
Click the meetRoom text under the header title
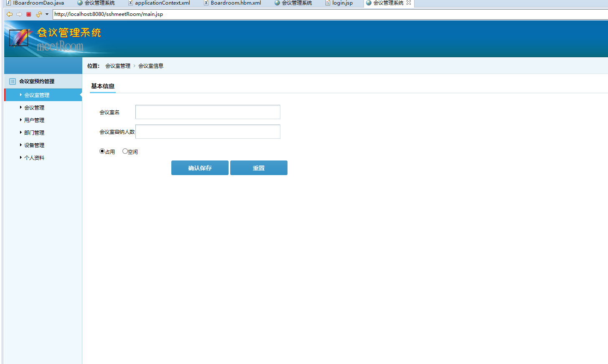pyautogui.click(x=60, y=46)
